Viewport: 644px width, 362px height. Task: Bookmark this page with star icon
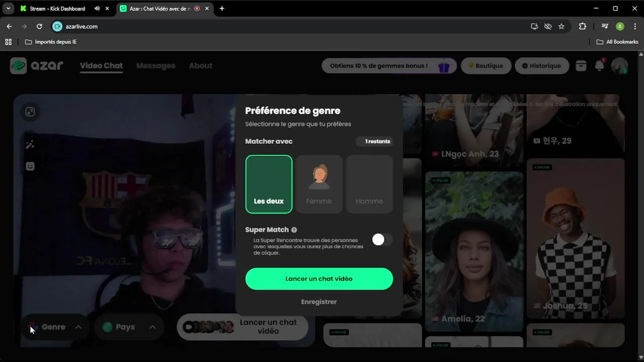[561, 26]
